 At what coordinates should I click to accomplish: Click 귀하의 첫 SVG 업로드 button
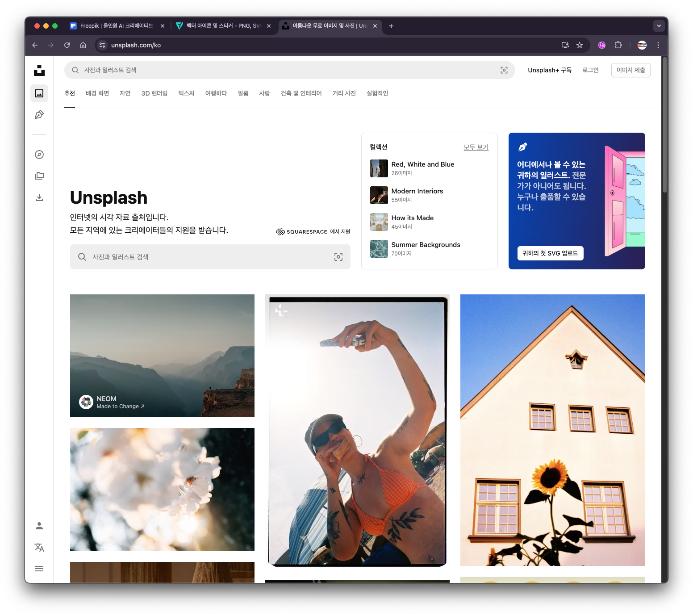point(550,253)
